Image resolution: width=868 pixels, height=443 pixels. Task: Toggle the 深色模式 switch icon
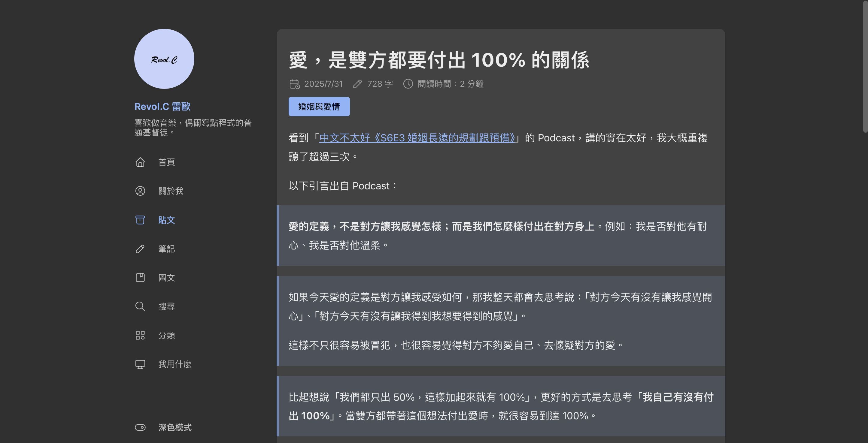pyautogui.click(x=140, y=427)
